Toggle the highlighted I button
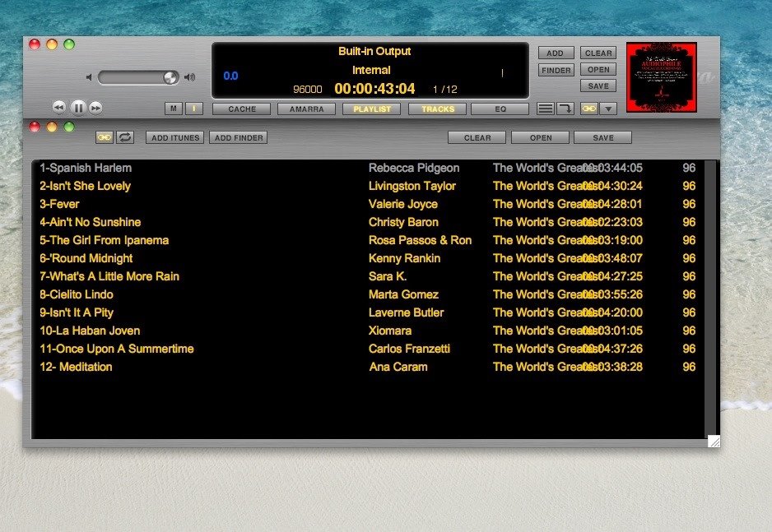The image size is (772, 532). click(x=194, y=109)
